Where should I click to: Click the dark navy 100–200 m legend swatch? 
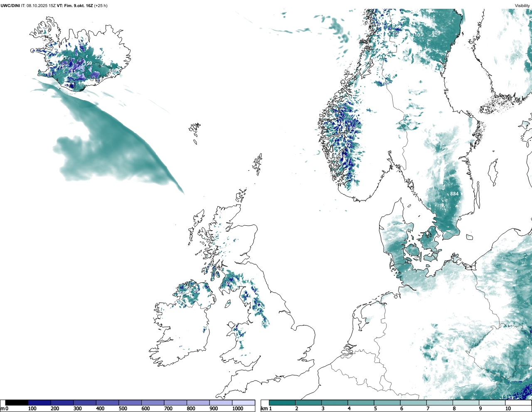tap(39, 402)
